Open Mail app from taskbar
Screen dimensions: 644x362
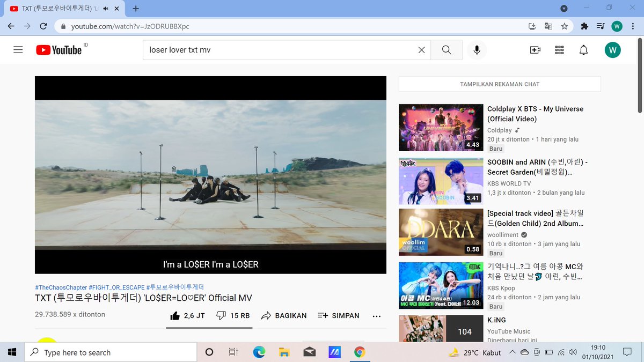[x=309, y=352]
